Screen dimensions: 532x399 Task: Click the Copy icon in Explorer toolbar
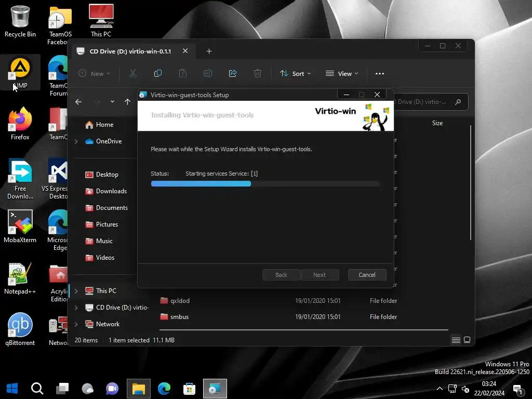pos(158,73)
